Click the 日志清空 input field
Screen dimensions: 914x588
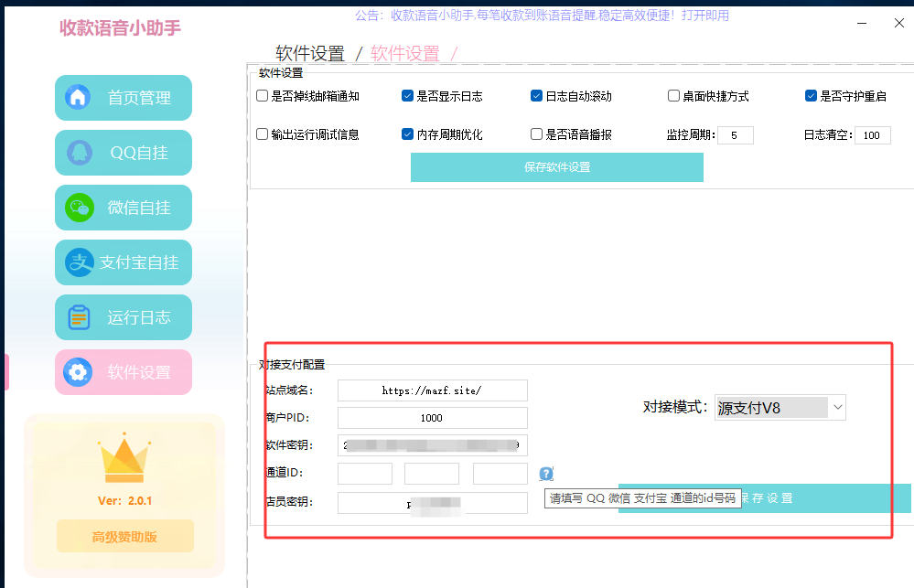873,135
